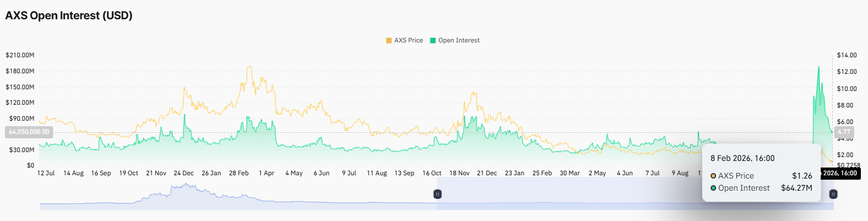Click the 12 Jul date label

click(x=46, y=173)
